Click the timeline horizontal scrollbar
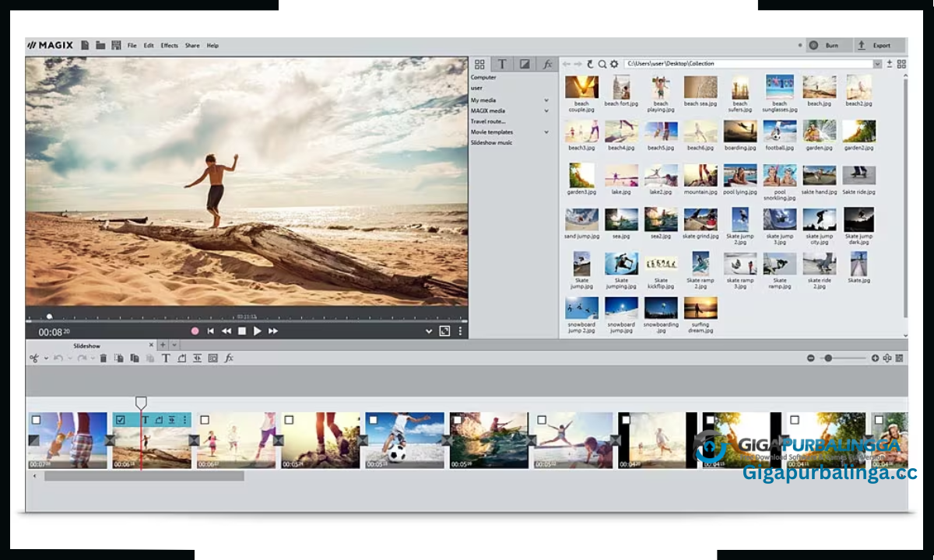Screen dimensions: 934x560 (144, 476)
